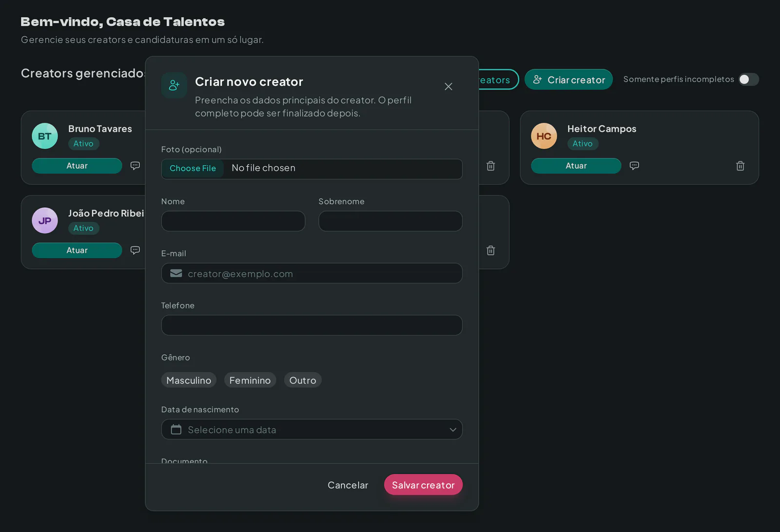Click Creators gerenciados heading
Screen dimensions: 780x532
pos(83,73)
